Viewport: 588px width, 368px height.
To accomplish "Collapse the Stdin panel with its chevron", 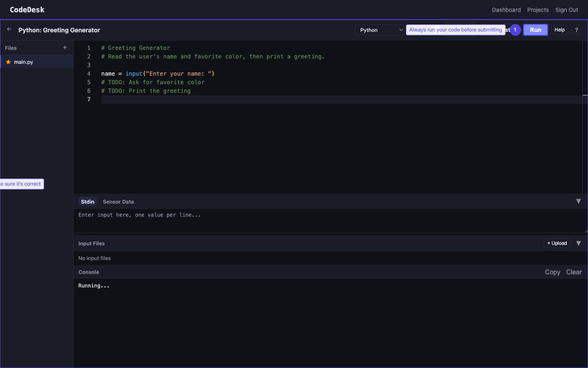I will click(579, 201).
